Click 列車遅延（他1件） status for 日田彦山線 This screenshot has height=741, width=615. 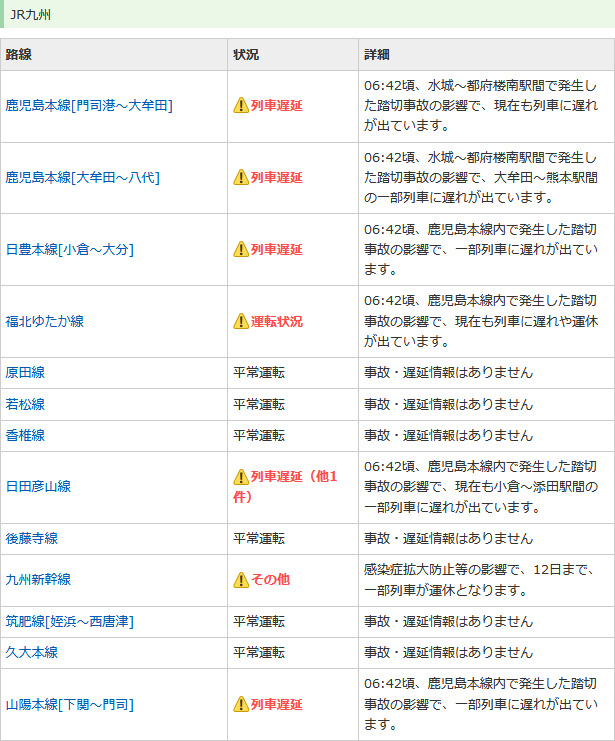click(x=286, y=486)
